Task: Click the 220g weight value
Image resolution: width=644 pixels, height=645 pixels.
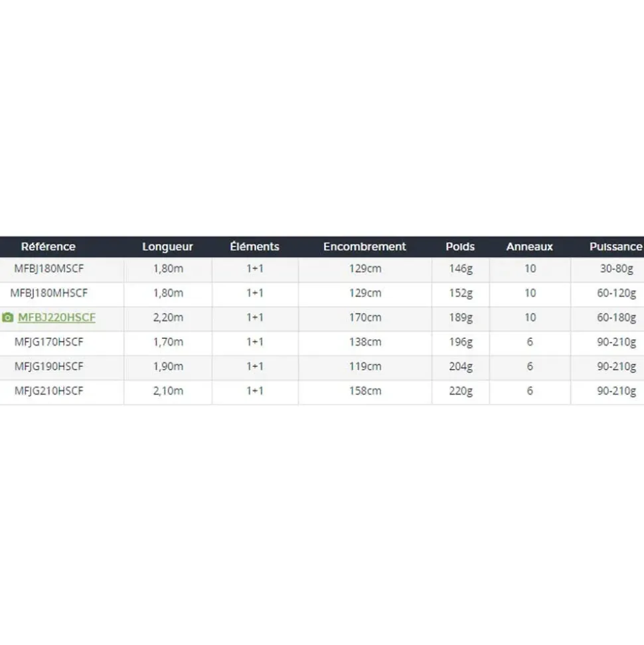Action: coord(461,391)
